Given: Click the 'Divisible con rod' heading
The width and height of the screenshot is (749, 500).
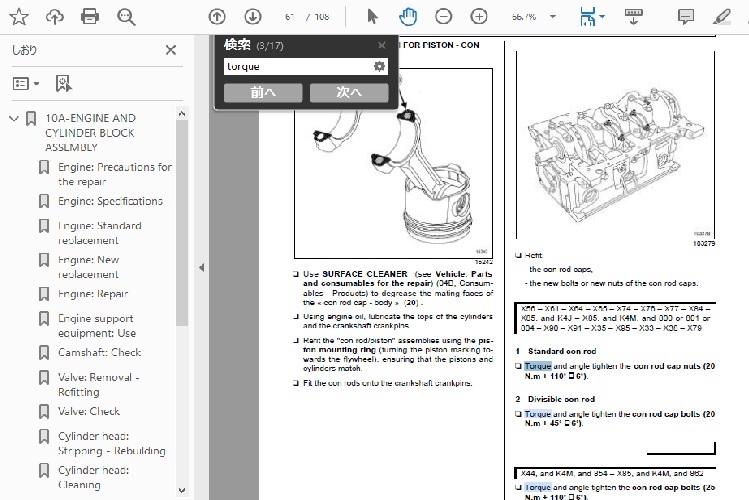Looking at the screenshot, I should click(x=561, y=399).
